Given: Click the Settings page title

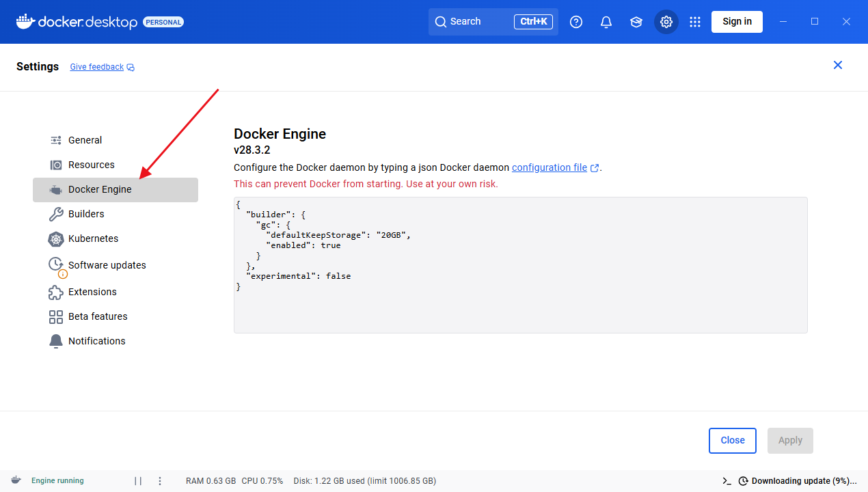Looking at the screenshot, I should click(x=38, y=67).
